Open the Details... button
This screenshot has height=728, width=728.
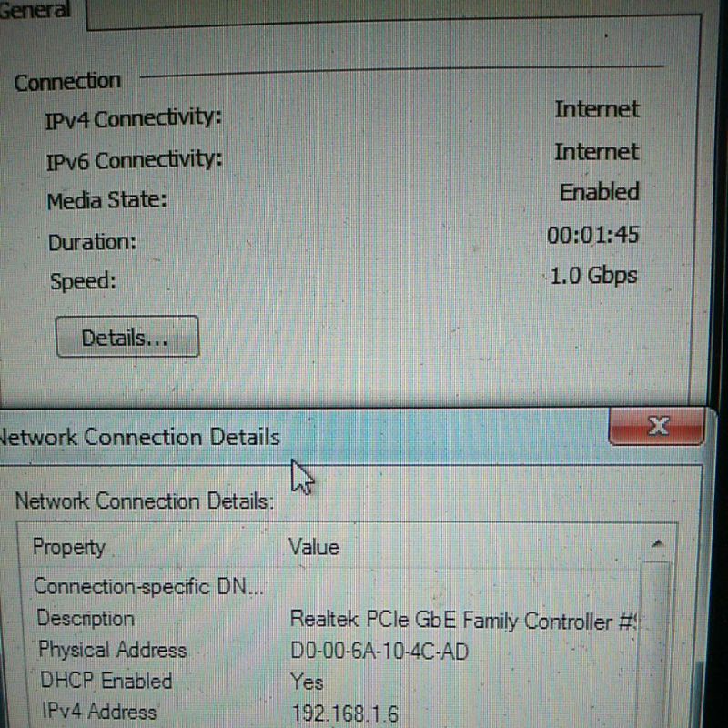tap(127, 337)
